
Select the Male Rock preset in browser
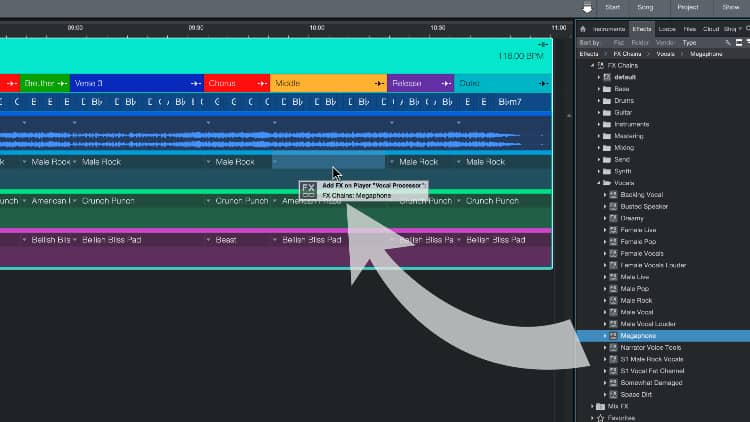[636, 301]
